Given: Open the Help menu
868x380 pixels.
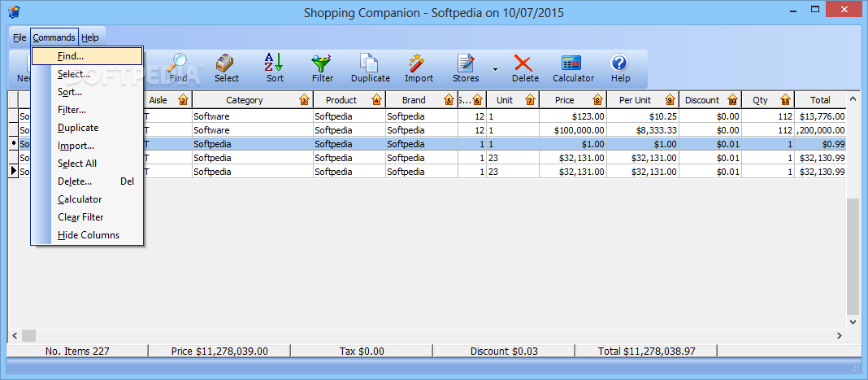Looking at the screenshot, I should coord(90,37).
